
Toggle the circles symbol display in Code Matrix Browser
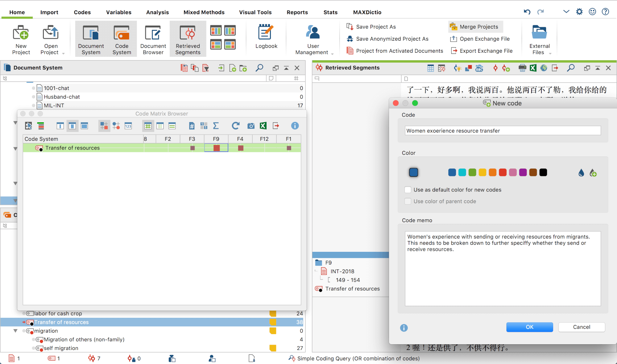pyautogui.click(x=116, y=126)
